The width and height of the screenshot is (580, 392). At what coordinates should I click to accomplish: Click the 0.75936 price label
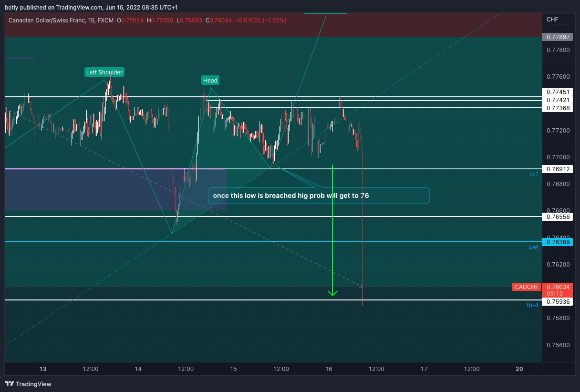tap(559, 302)
